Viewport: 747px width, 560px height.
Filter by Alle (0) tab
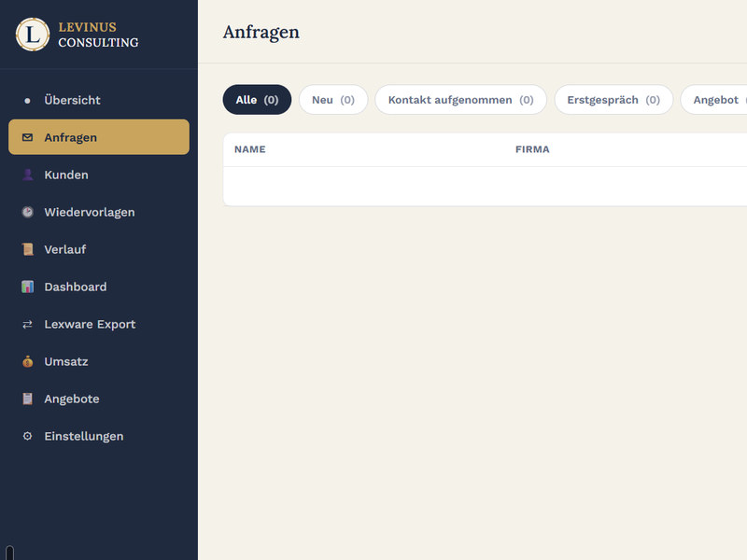tap(258, 100)
